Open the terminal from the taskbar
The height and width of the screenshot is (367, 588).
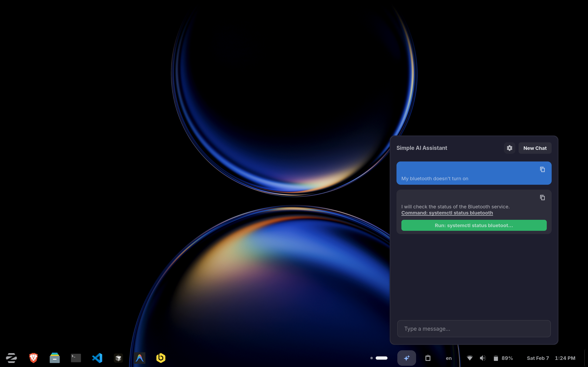[76, 358]
